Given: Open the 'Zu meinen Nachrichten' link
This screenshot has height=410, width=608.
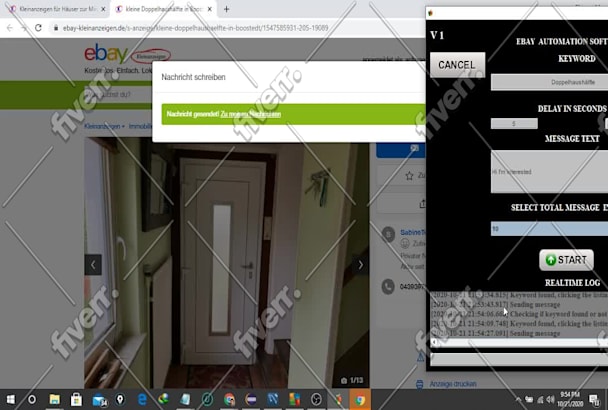Looking at the screenshot, I should tap(250, 114).
